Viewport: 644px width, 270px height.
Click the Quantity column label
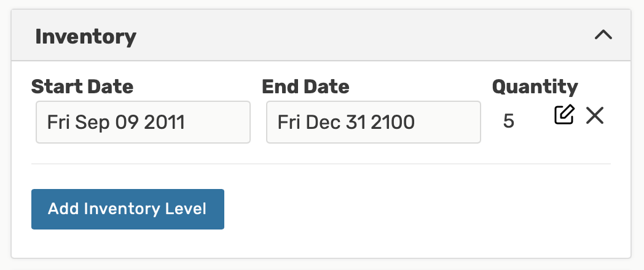pyautogui.click(x=535, y=87)
